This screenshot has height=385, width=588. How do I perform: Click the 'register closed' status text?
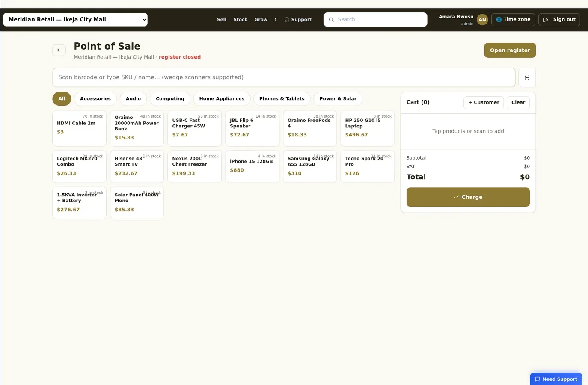(180, 57)
